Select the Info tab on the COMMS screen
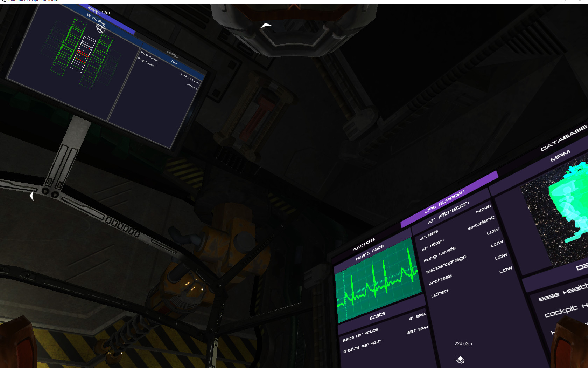This screenshot has width=588, height=368. 174,62
